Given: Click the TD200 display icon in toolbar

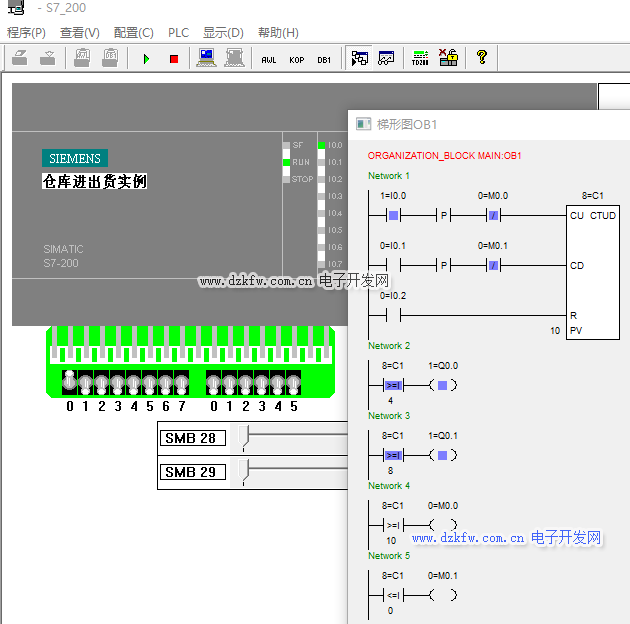Looking at the screenshot, I should point(420,58).
